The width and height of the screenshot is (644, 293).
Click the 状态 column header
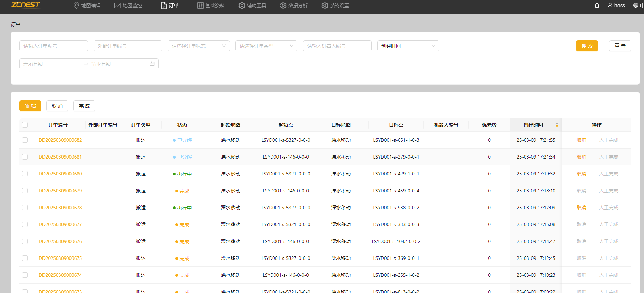[x=182, y=125]
